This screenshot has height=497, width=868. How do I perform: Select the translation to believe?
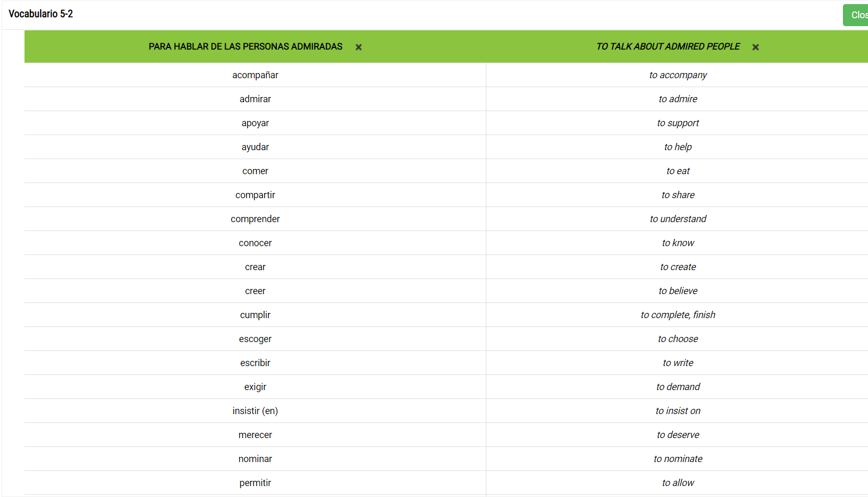coord(678,291)
